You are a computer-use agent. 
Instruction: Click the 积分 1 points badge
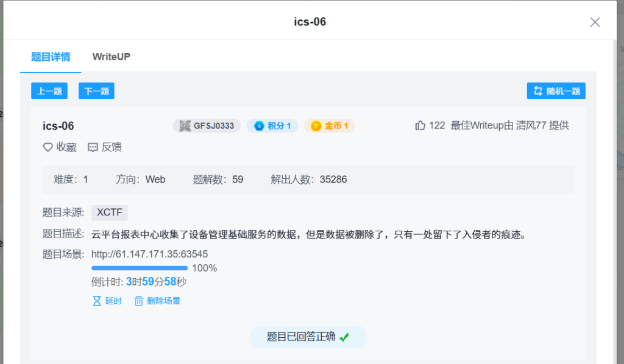272,126
